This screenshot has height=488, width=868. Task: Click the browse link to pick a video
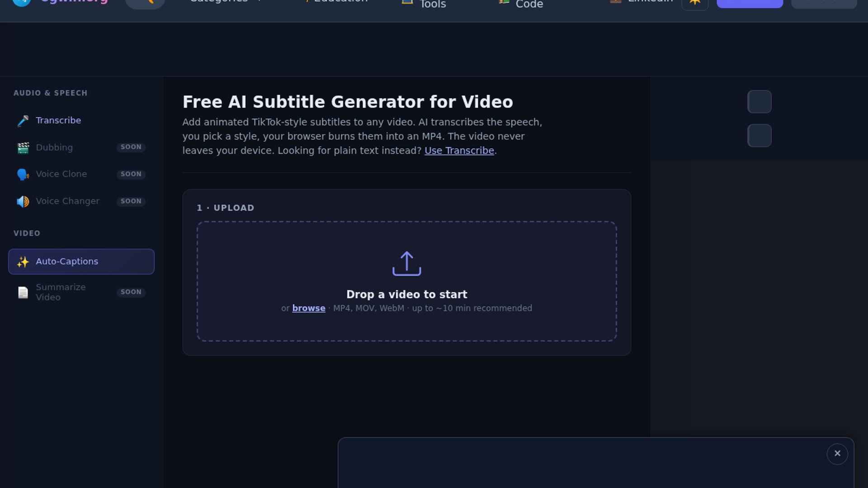(x=308, y=308)
